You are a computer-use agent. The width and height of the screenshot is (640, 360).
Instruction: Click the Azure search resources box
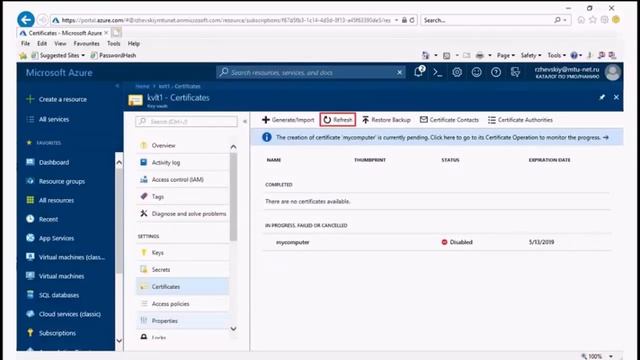click(x=306, y=73)
